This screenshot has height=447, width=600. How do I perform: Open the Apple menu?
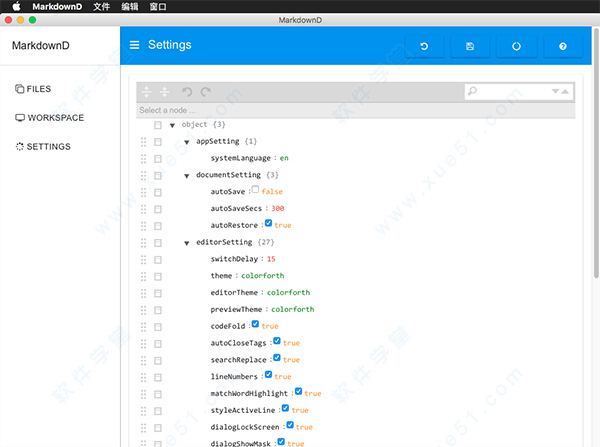click(16, 6)
